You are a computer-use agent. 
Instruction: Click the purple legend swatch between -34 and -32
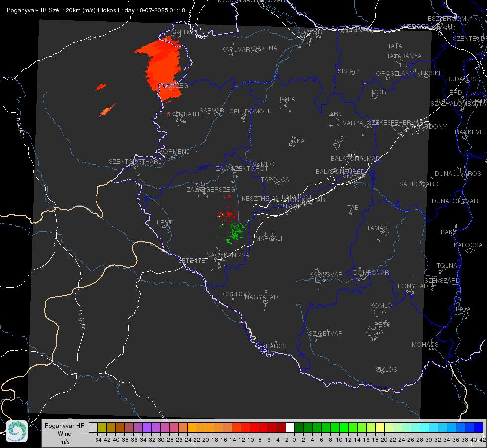coord(147,427)
